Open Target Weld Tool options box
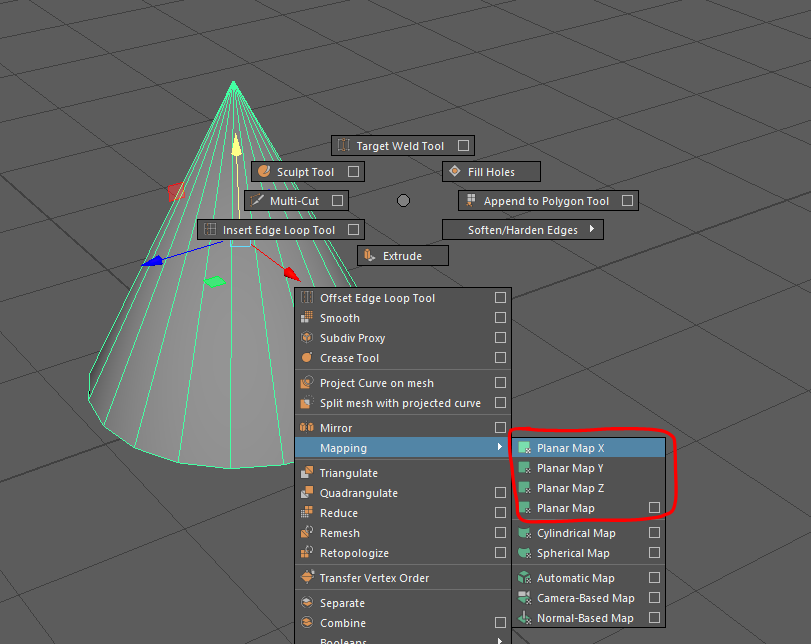This screenshot has height=644, width=811. click(x=463, y=145)
